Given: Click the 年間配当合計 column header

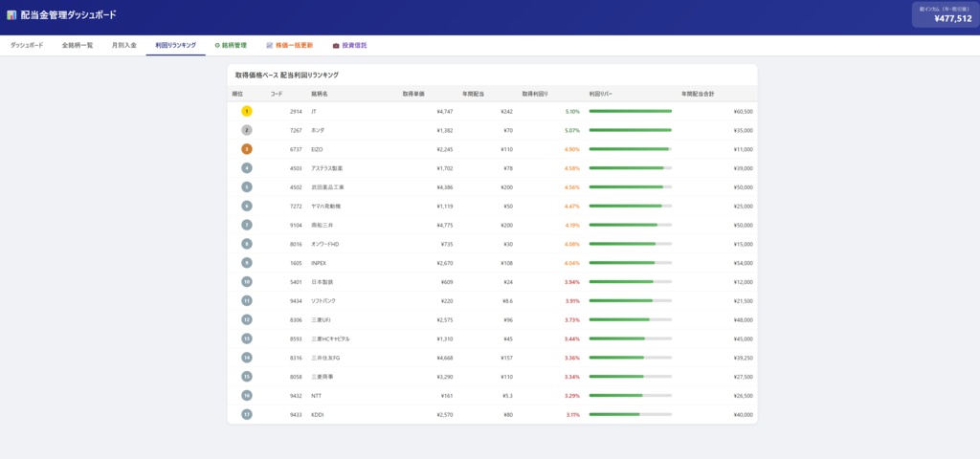Looking at the screenshot, I should click(x=698, y=94).
